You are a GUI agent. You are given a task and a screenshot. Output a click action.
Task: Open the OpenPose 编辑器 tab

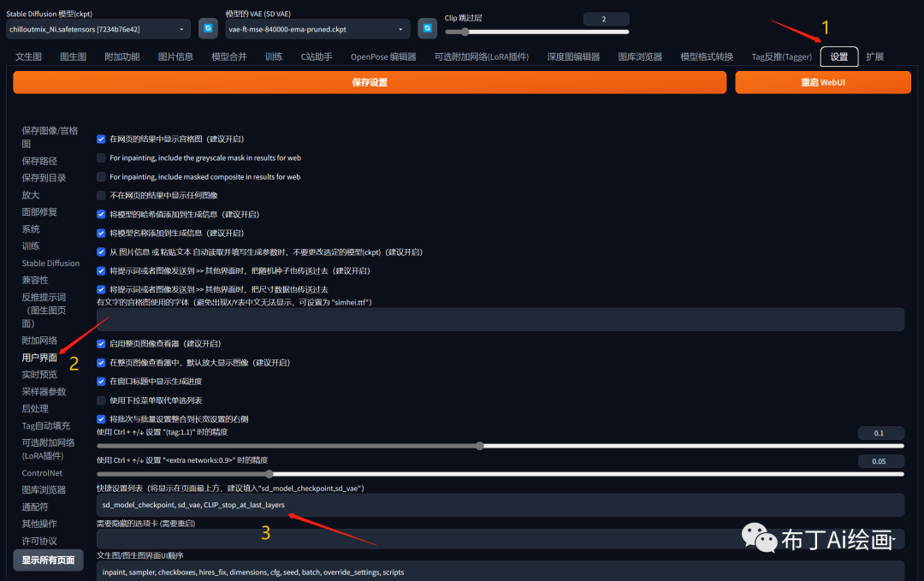[x=383, y=56]
